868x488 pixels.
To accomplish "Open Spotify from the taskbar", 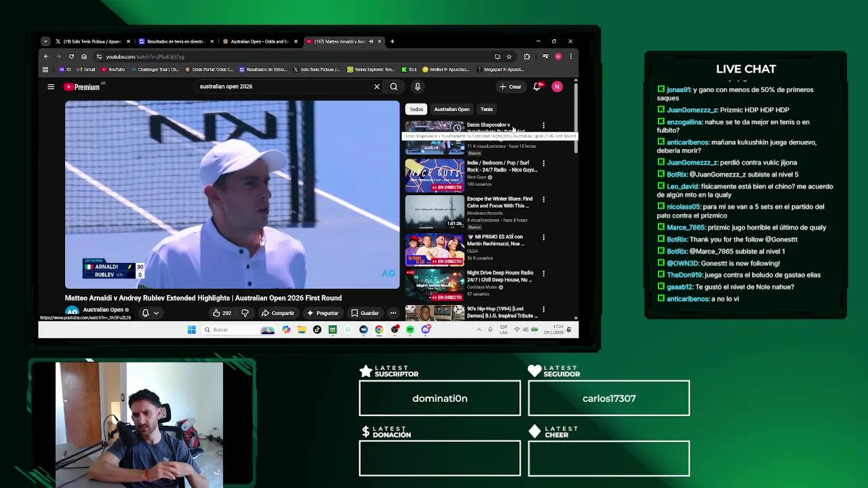I will click(410, 330).
